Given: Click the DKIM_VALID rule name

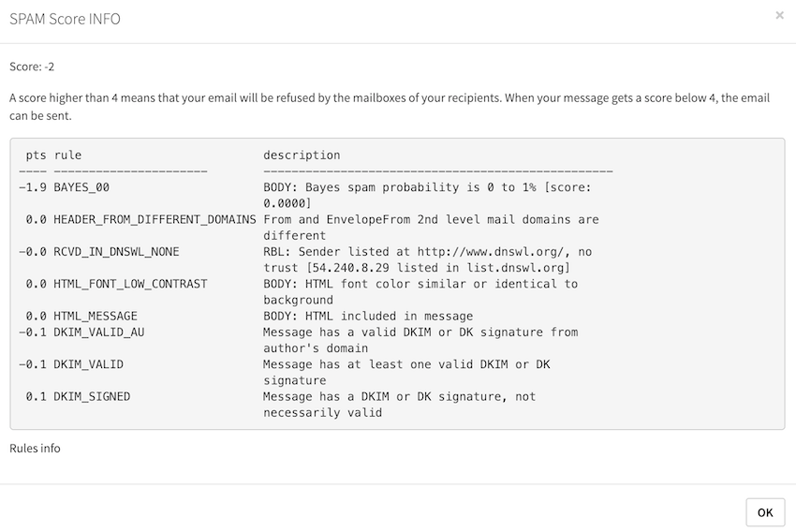Looking at the screenshot, I should [88, 364].
